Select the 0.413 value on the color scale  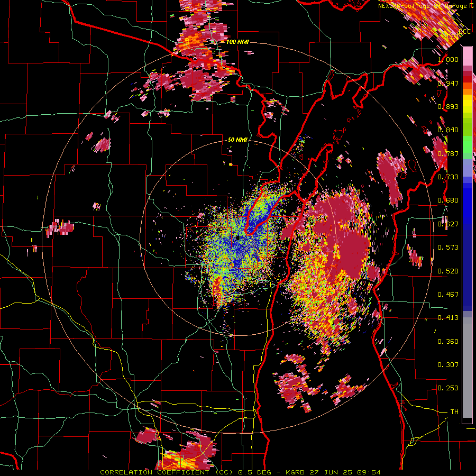pyautogui.click(x=448, y=318)
